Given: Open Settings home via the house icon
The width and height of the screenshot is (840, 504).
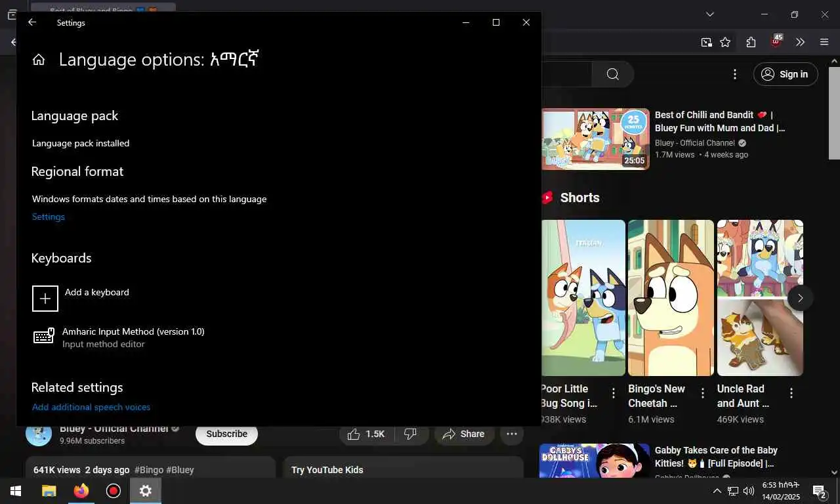Looking at the screenshot, I should [39, 60].
